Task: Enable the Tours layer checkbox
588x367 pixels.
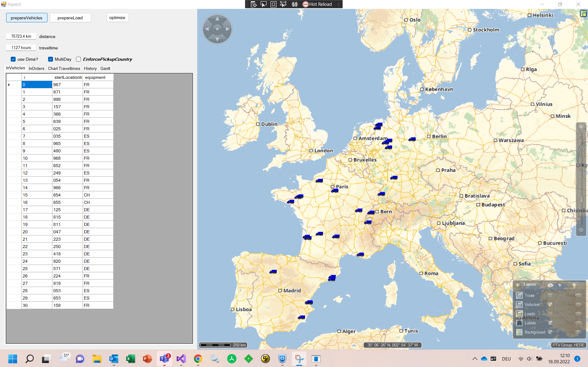Action: coord(550,295)
